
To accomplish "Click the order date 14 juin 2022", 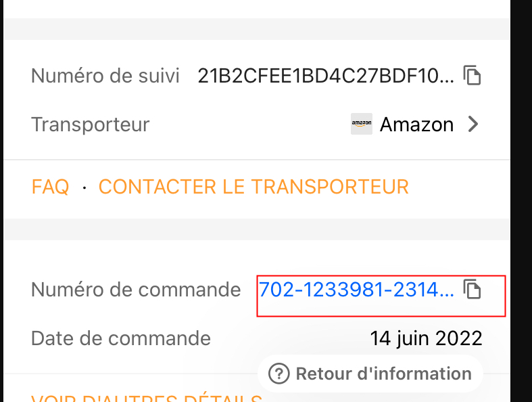I will coord(426,338).
